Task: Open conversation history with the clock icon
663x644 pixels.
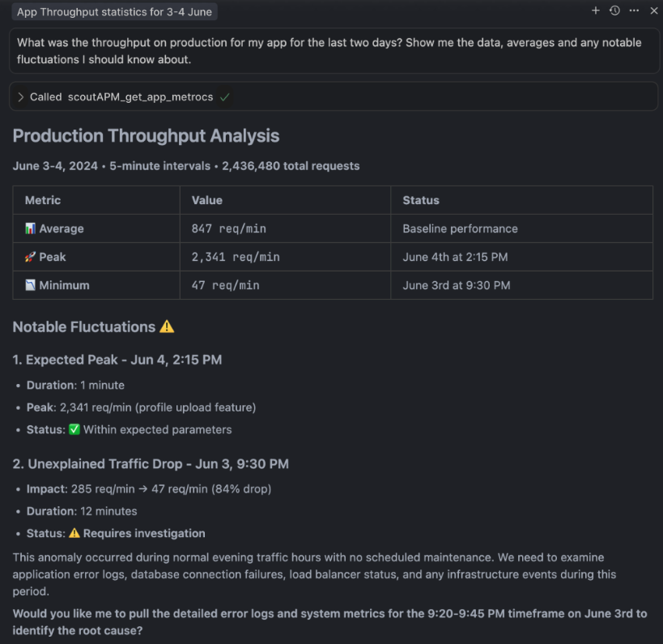Action: pyautogui.click(x=614, y=11)
